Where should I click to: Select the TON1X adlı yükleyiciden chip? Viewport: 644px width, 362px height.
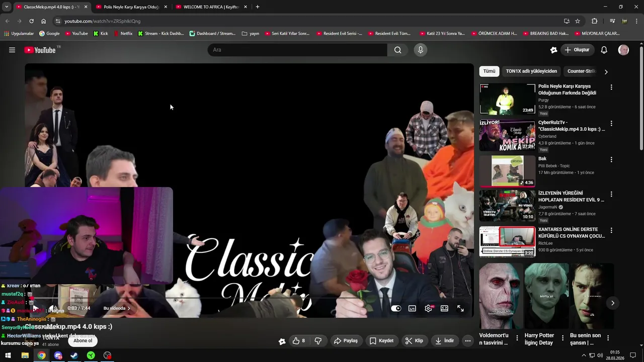[531, 71]
